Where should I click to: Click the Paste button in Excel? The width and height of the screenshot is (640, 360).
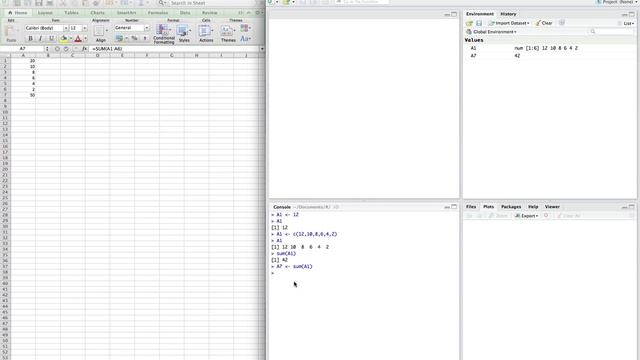point(11,33)
